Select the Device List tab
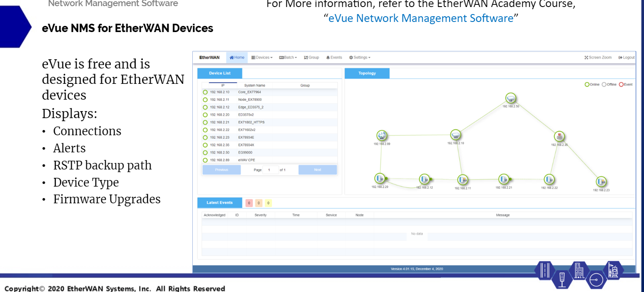This screenshot has height=292, width=644. point(219,73)
